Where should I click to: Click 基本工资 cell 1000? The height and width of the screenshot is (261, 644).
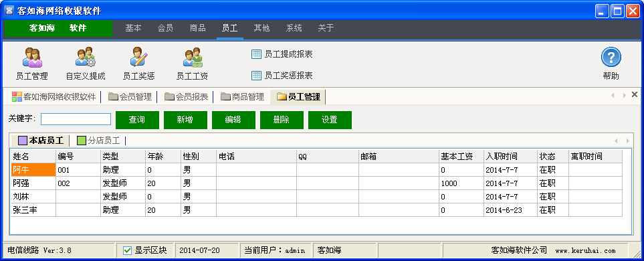(461, 183)
